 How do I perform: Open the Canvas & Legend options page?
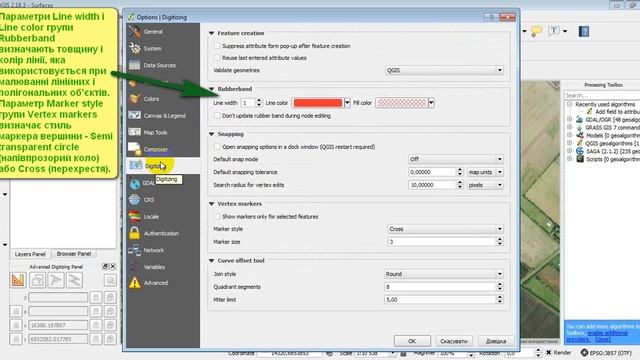point(163,116)
